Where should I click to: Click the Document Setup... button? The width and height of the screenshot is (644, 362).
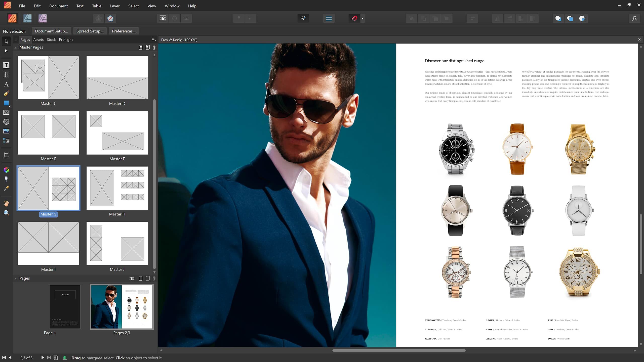(x=51, y=31)
